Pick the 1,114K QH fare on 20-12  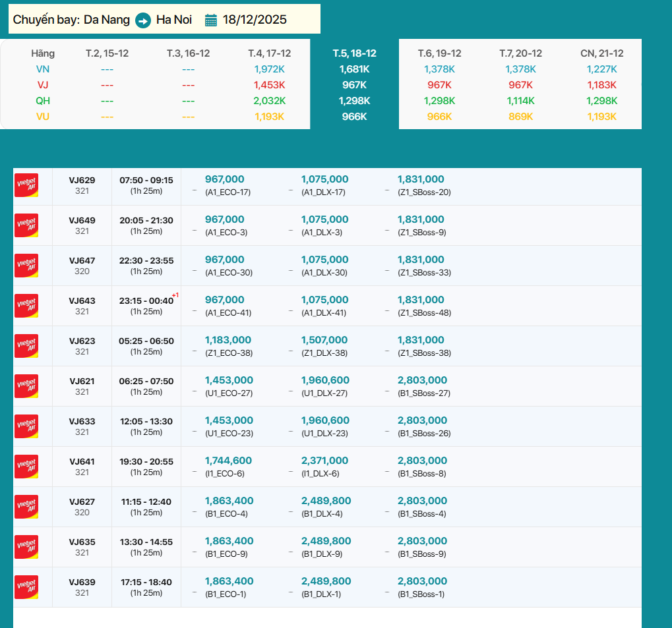(520, 101)
